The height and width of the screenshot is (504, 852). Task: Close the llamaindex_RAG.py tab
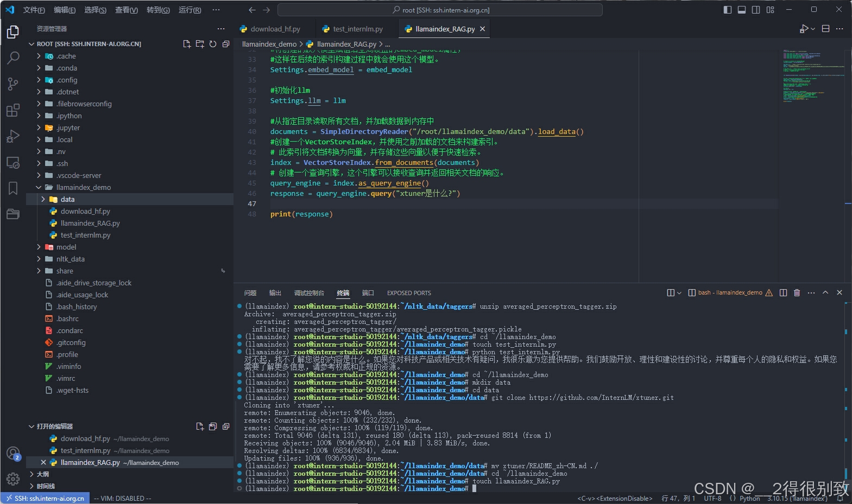tap(482, 29)
